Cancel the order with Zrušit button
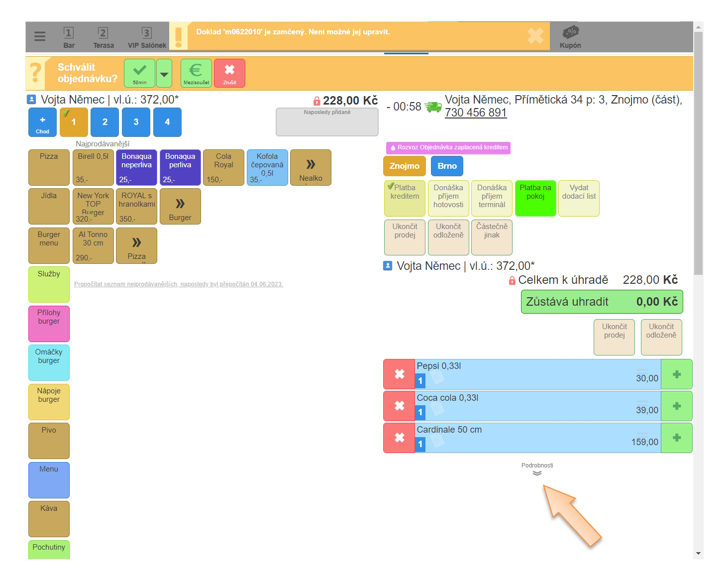The image size is (728, 588). pyautogui.click(x=229, y=73)
